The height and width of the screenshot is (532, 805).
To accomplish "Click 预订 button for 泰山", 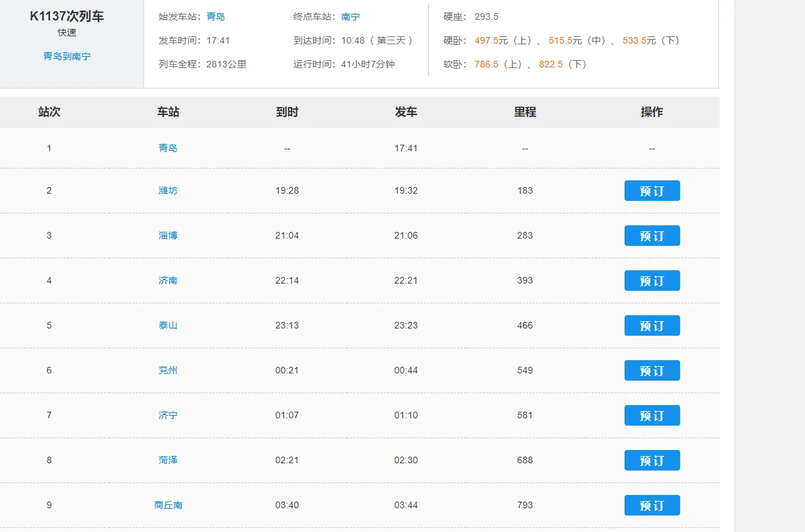I will [x=652, y=325].
